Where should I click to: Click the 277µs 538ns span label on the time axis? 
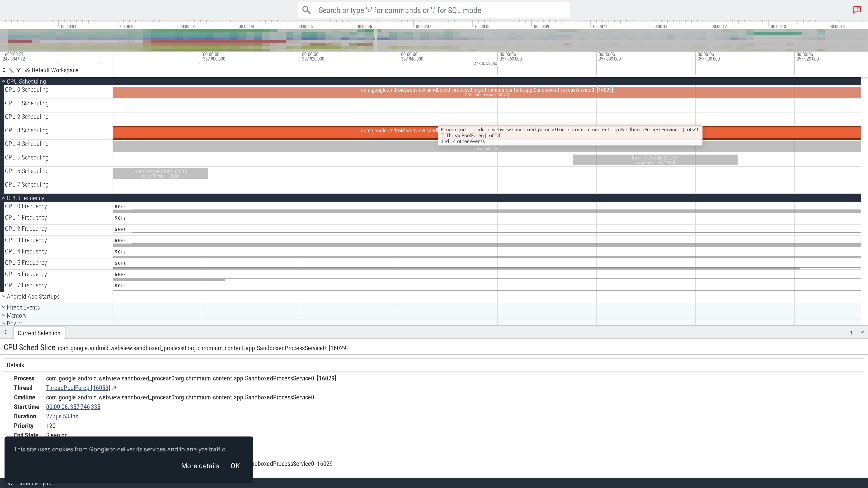click(x=485, y=63)
